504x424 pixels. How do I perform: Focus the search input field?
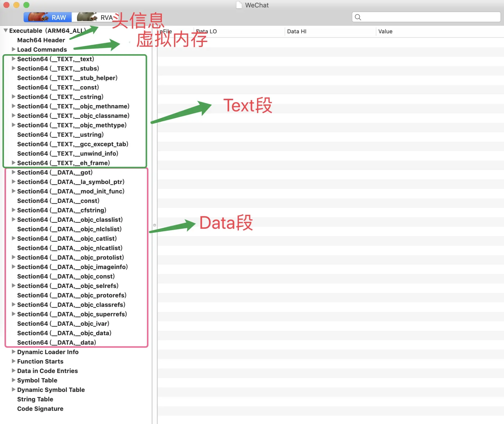click(x=426, y=17)
